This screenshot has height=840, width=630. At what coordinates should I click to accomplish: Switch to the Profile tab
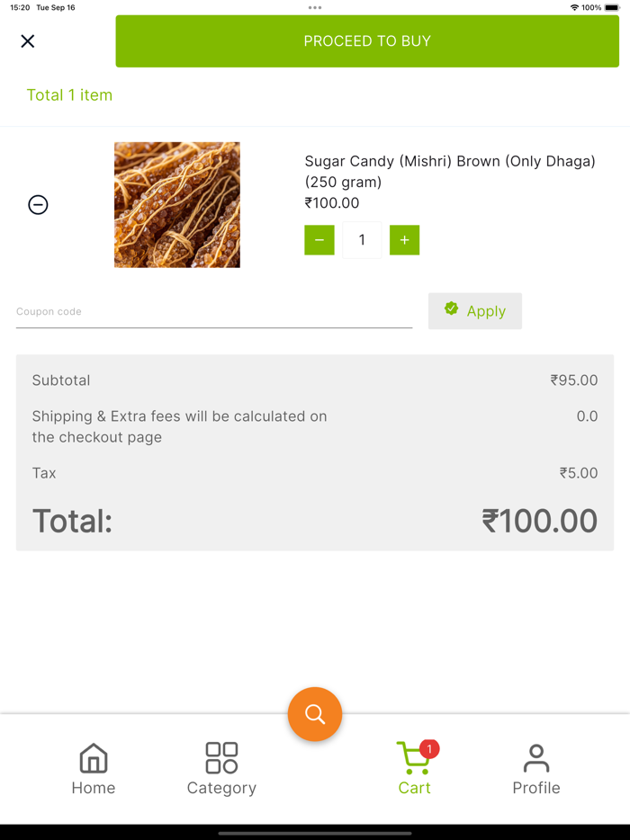point(536,769)
